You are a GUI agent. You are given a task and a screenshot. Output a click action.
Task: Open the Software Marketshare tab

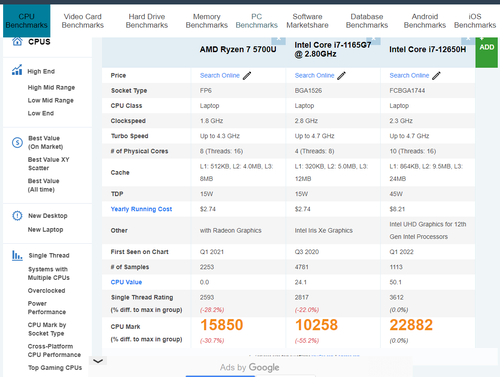click(x=307, y=21)
